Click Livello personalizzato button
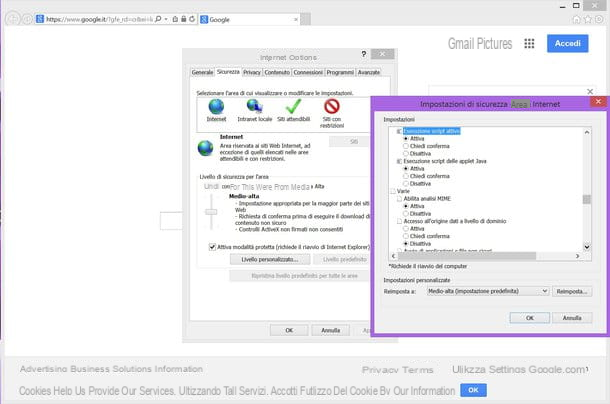 [270, 259]
